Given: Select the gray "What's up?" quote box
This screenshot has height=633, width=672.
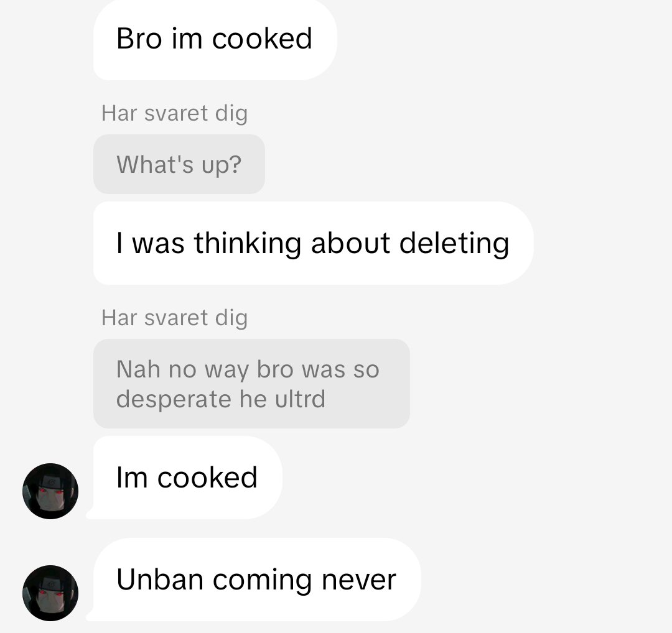Looking at the screenshot, I should click(x=179, y=164).
